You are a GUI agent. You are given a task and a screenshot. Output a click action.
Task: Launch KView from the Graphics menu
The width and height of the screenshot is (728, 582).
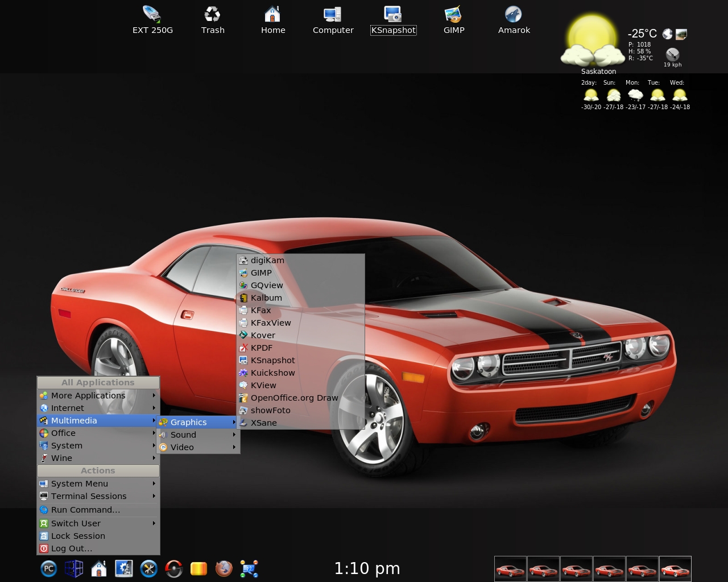click(300, 385)
